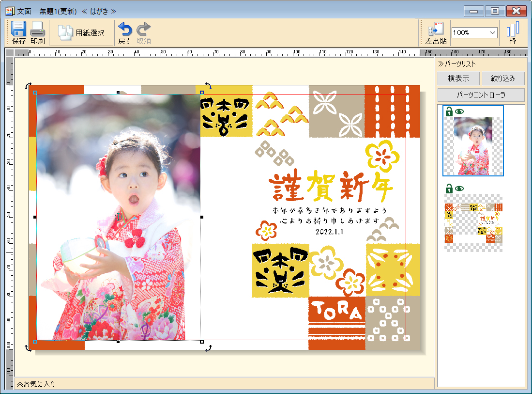Toggle lock on the design frame part
Image resolution: width=532 pixels, height=394 pixels.
pos(449,189)
